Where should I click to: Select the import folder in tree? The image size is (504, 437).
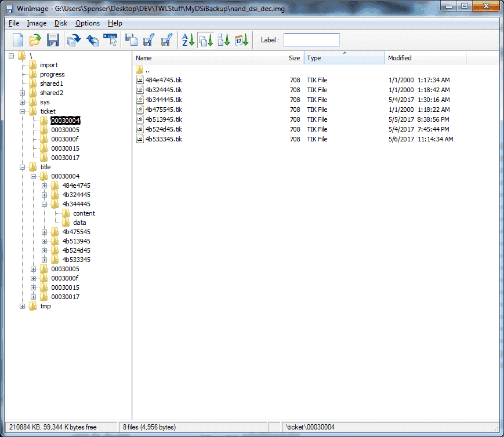click(x=49, y=65)
